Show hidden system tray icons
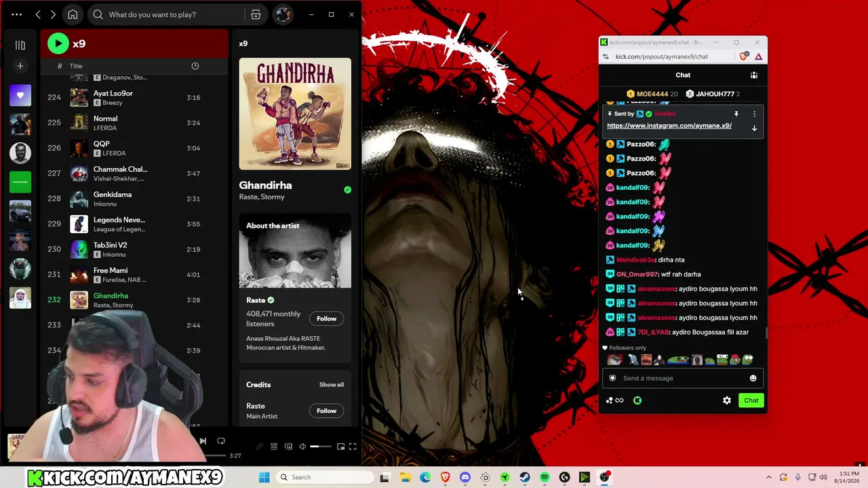 pos(768,477)
